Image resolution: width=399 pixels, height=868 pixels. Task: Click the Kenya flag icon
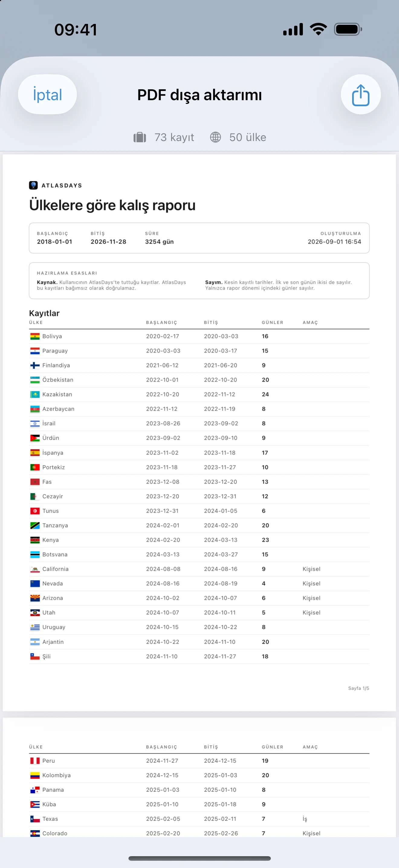(35, 540)
